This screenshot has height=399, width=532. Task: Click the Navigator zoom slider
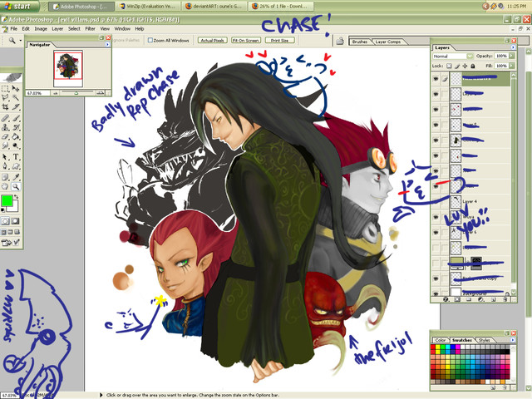[76, 92]
